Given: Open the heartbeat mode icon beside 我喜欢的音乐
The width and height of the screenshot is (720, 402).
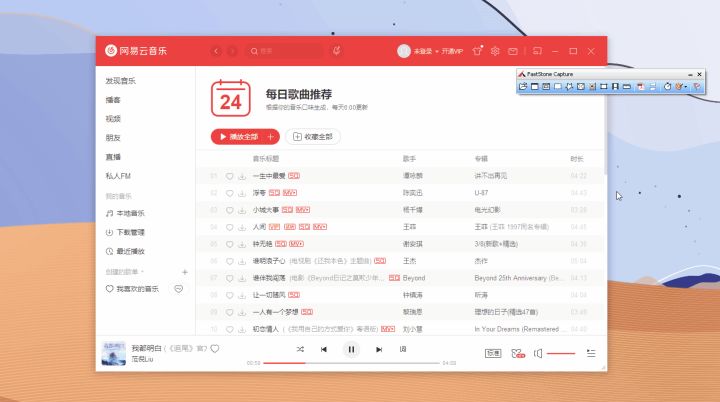Looking at the screenshot, I should coord(179,289).
